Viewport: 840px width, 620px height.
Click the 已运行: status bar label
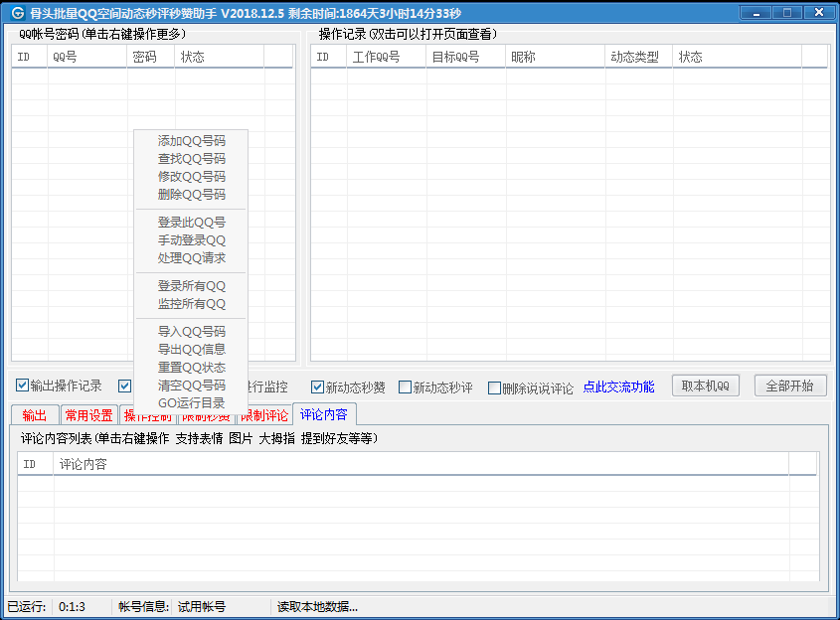click(x=26, y=607)
